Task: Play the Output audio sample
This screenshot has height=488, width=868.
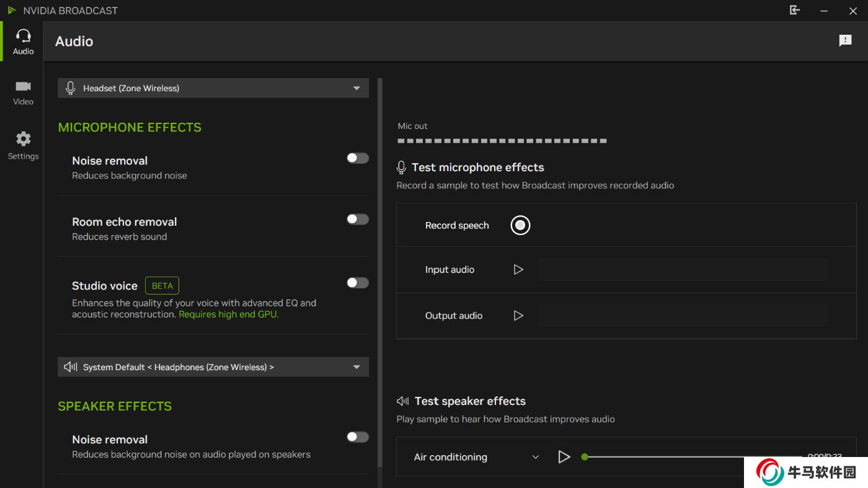Action: 518,316
